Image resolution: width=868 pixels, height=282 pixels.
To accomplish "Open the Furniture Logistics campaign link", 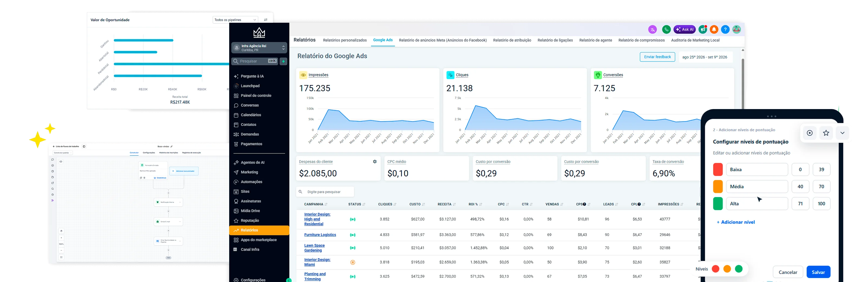I will pyautogui.click(x=320, y=235).
